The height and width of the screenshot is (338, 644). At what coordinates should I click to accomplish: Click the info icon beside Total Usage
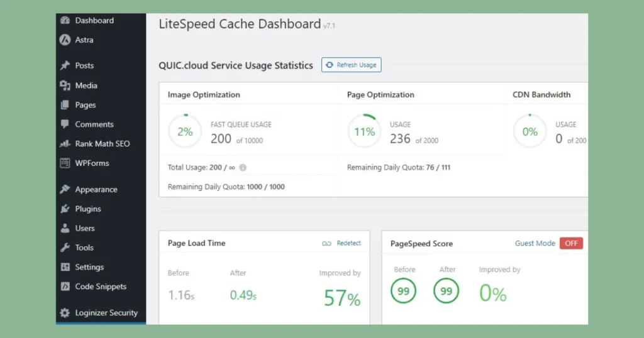click(x=243, y=167)
